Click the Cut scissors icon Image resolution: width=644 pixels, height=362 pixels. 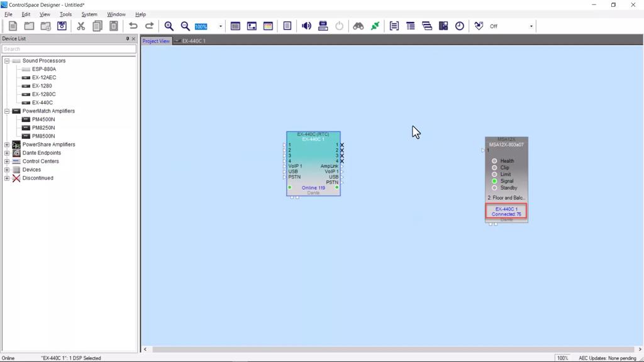[80, 26]
